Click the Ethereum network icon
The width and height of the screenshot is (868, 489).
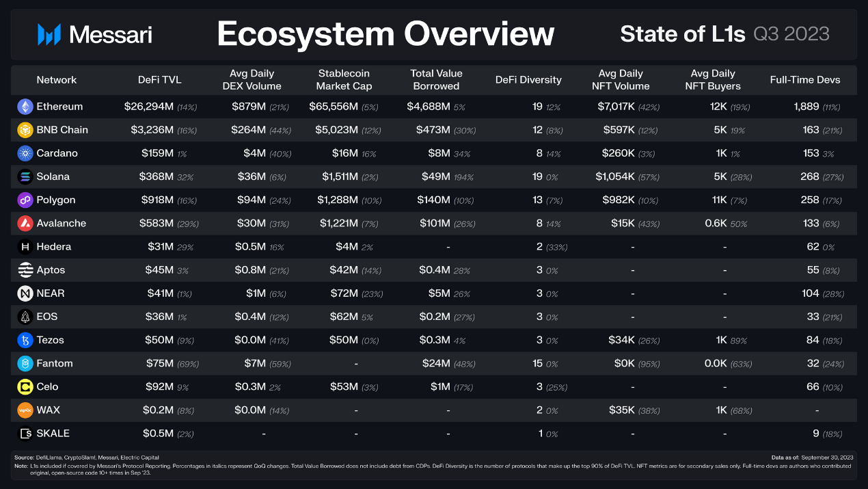[25, 107]
